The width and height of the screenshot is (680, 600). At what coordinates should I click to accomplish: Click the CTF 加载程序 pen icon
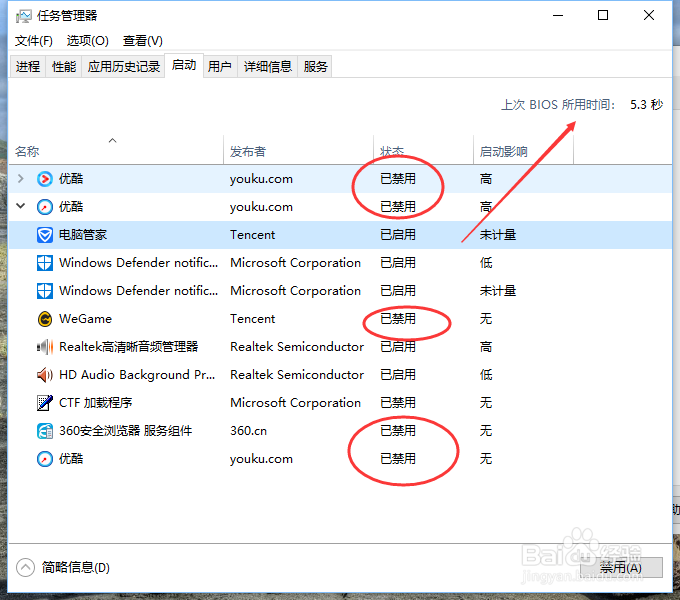click(45, 403)
